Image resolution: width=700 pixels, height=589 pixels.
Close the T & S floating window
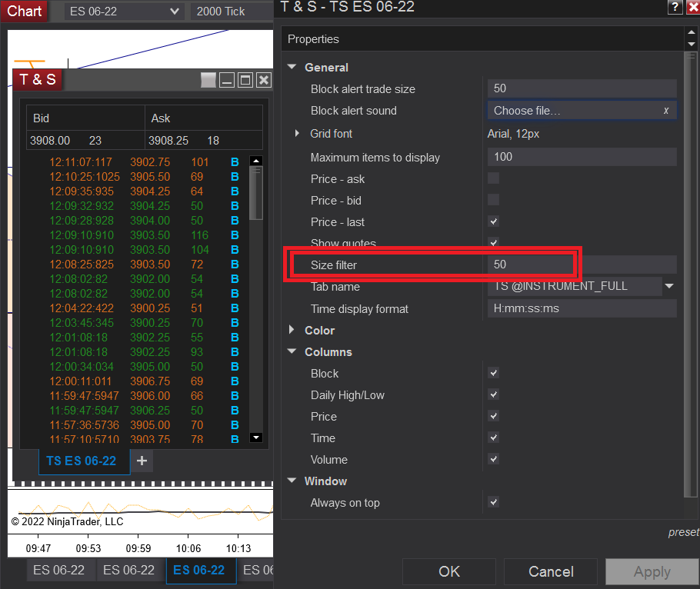pyautogui.click(x=264, y=80)
